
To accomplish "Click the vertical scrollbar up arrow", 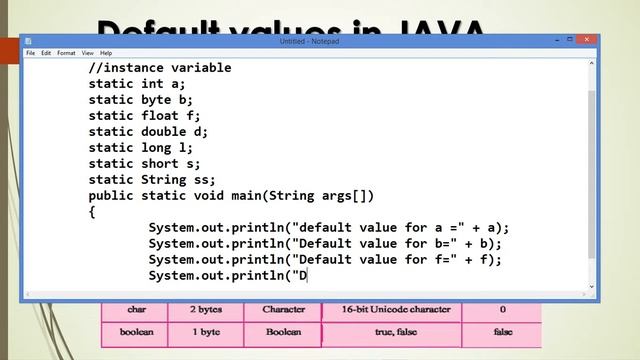I will (591, 63).
